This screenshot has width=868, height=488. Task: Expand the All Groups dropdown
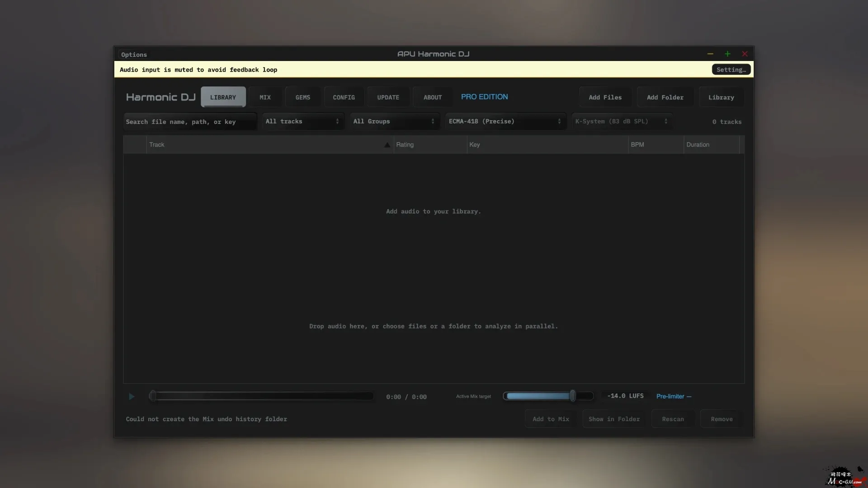point(394,121)
